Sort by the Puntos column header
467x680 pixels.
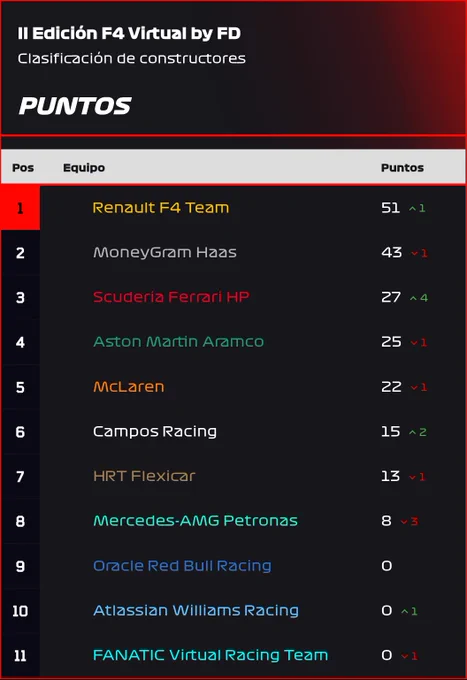(x=402, y=168)
